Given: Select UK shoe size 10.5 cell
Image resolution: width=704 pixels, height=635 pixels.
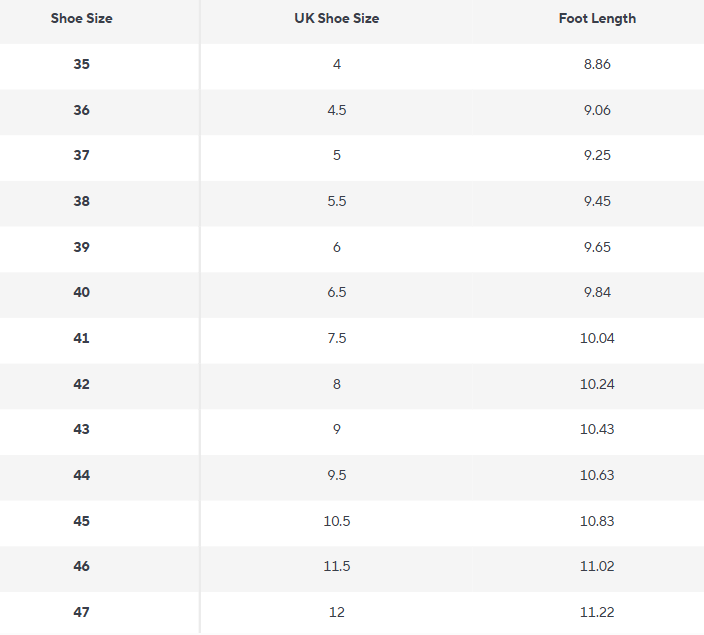Looking at the screenshot, I should point(337,521).
